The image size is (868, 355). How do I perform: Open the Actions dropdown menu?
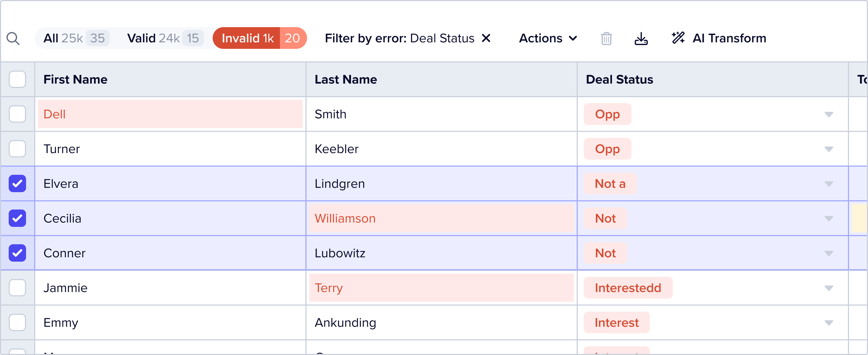tap(548, 39)
